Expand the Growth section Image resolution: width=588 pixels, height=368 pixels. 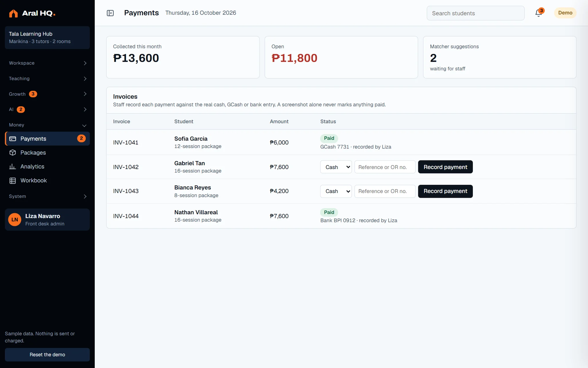47,94
